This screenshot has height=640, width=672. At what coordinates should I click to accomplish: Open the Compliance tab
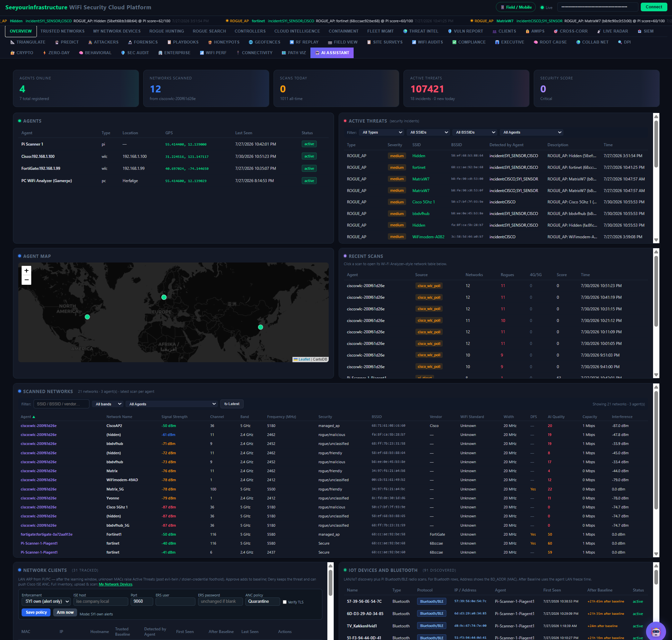coord(469,42)
